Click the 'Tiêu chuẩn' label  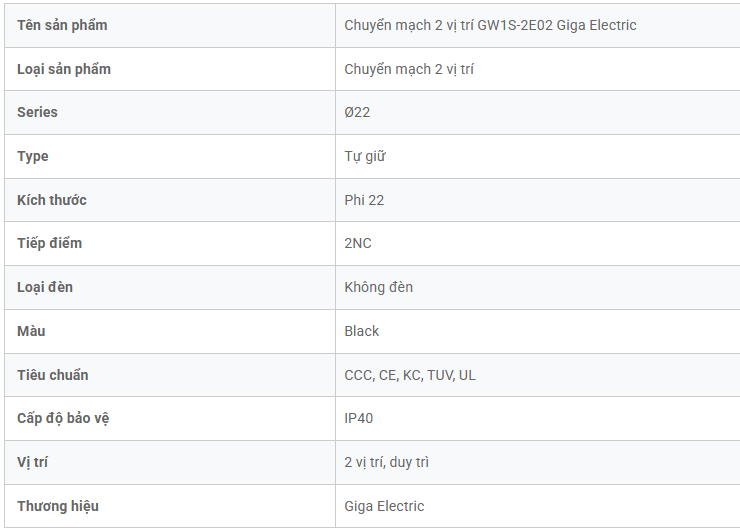point(53,375)
